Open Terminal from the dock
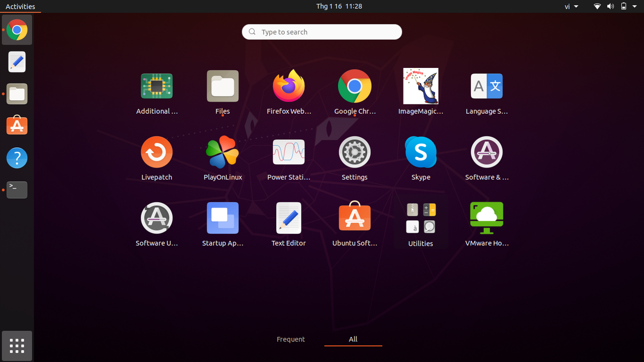Viewport: 644px width, 362px height. [17, 190]
